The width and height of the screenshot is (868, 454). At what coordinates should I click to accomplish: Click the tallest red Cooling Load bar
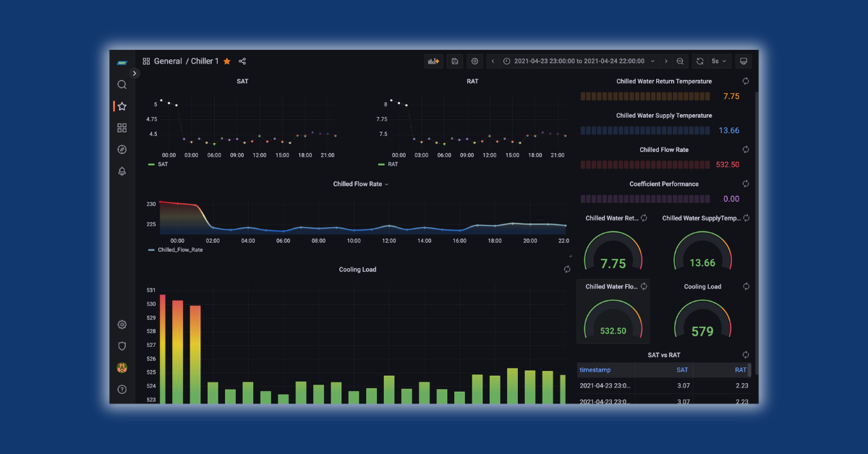[x=163, y=348]
